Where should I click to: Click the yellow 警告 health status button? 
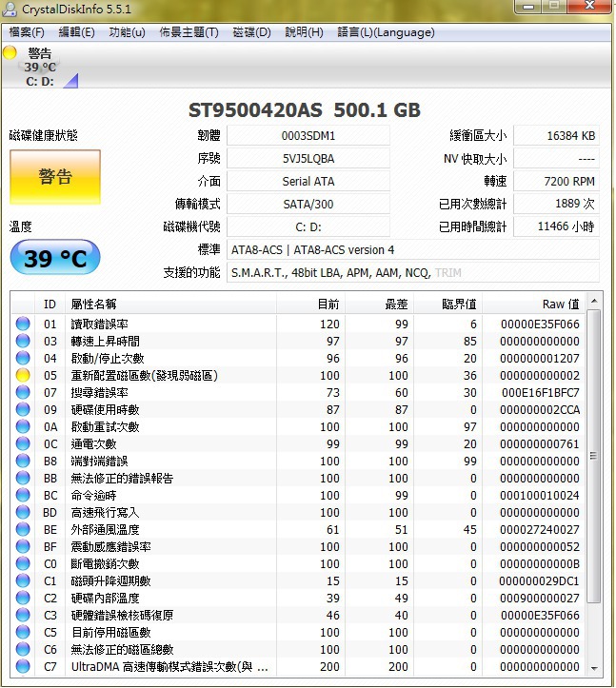tap(55, 177)
